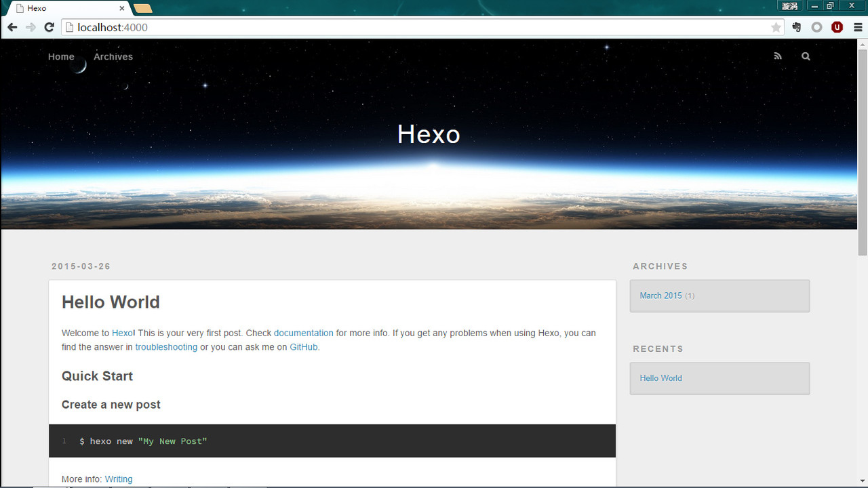Screen dimensions: 868x488
Task: Go back using the browser back arrow
Action: pos(12,27)
